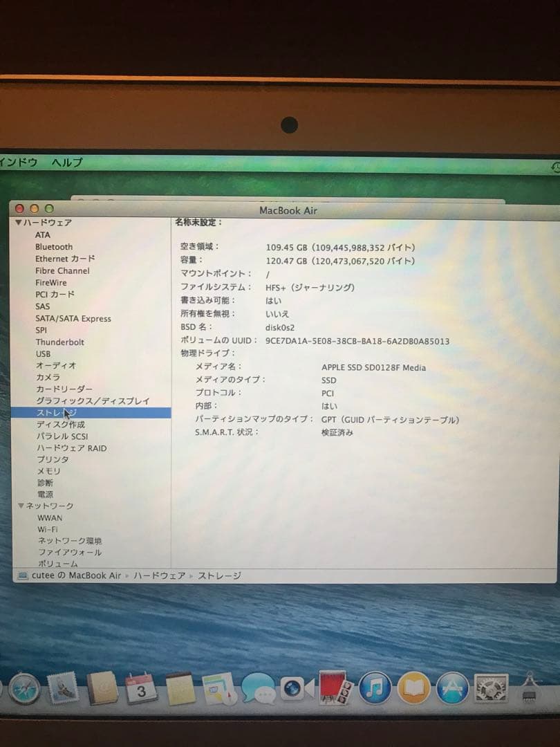The image size is (560, 747).
Task: Select Bluetooth in the sidebar
Action: click(x=54, y=247)
